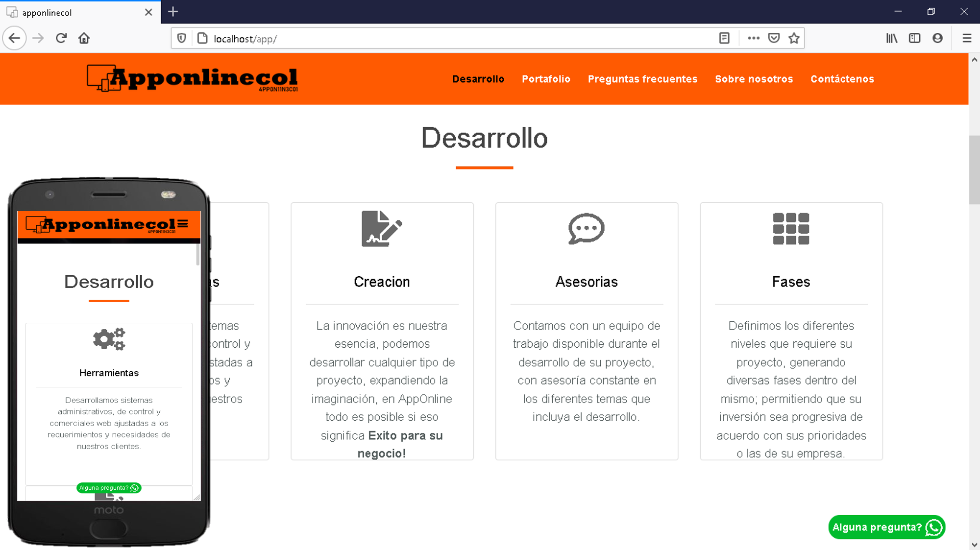Close the apponlinecol tab
Screen dimensions: 980x550
click(x=148, y=12)
